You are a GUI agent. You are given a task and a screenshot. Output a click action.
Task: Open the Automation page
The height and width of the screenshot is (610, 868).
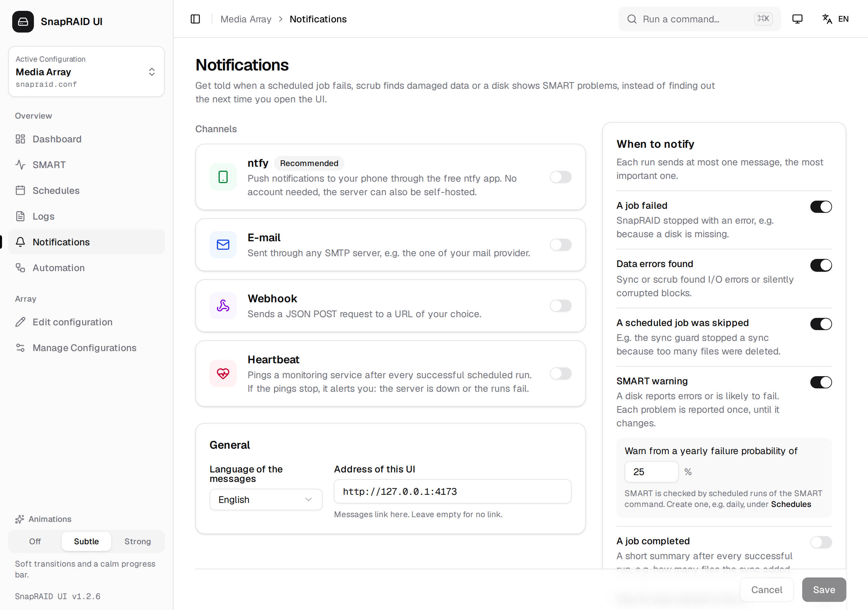pyautogui.click(x=86, y=268)
